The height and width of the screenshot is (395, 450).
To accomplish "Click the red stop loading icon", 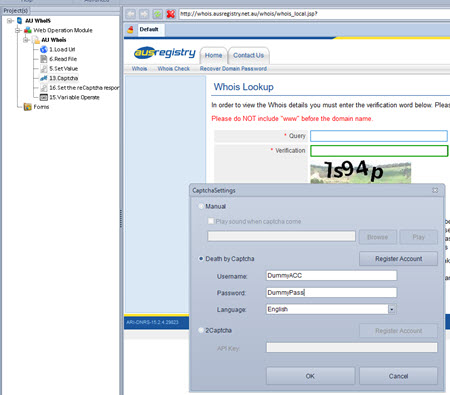I will coord(171,14).
